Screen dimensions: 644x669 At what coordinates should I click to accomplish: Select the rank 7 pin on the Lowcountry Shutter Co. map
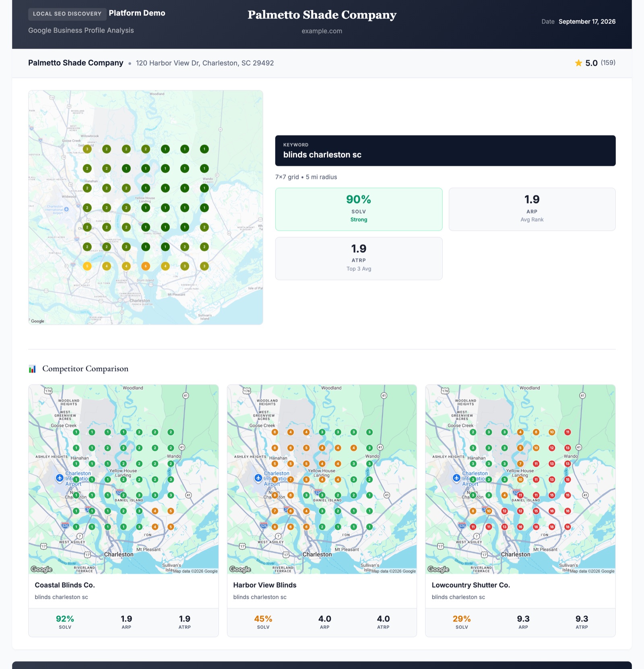click(520, 464)
